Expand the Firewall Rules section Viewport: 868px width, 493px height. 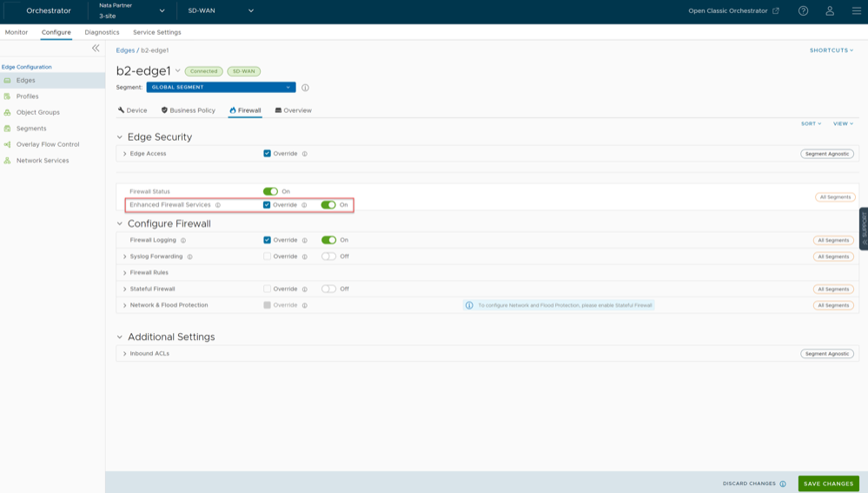tap(125, 273)
